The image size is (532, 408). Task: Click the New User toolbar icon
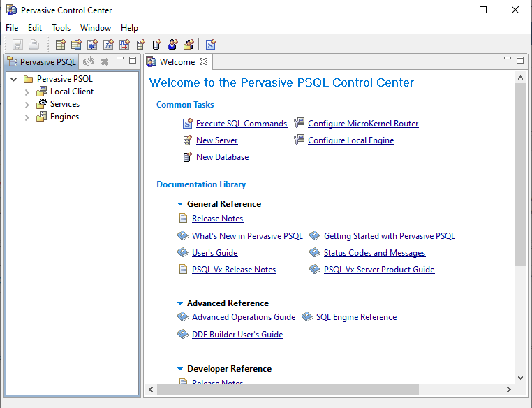(172, 45)
